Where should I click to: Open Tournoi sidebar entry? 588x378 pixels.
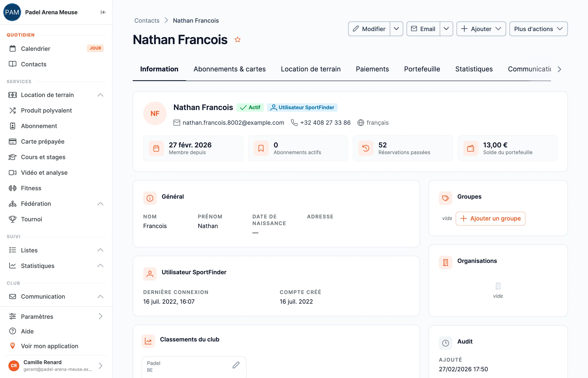click(x=56, y=219)
